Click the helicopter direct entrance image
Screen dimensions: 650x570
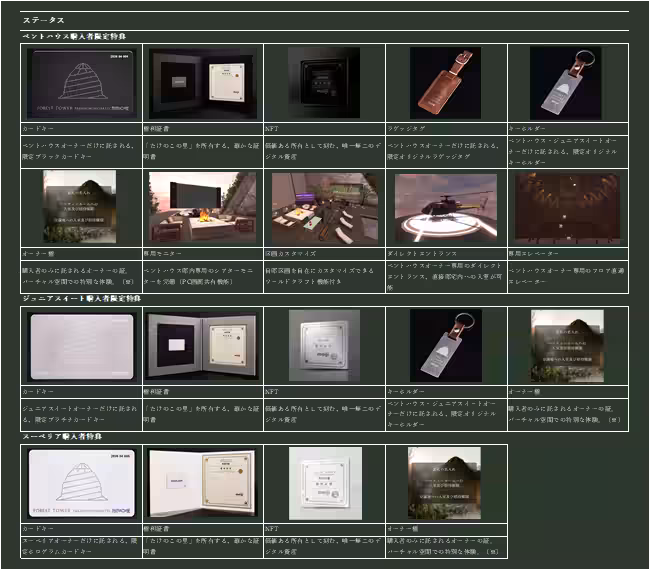tap(445, 208)
